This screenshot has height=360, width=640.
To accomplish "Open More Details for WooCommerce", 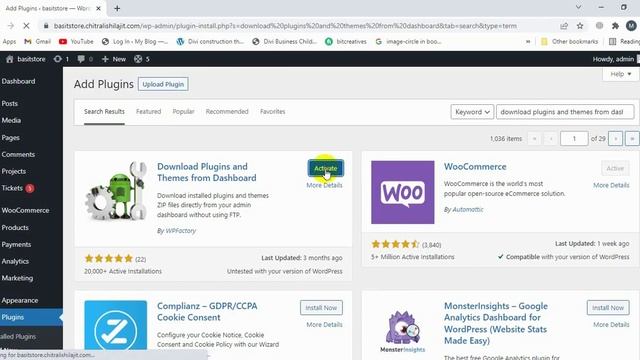I will point(611,185).
